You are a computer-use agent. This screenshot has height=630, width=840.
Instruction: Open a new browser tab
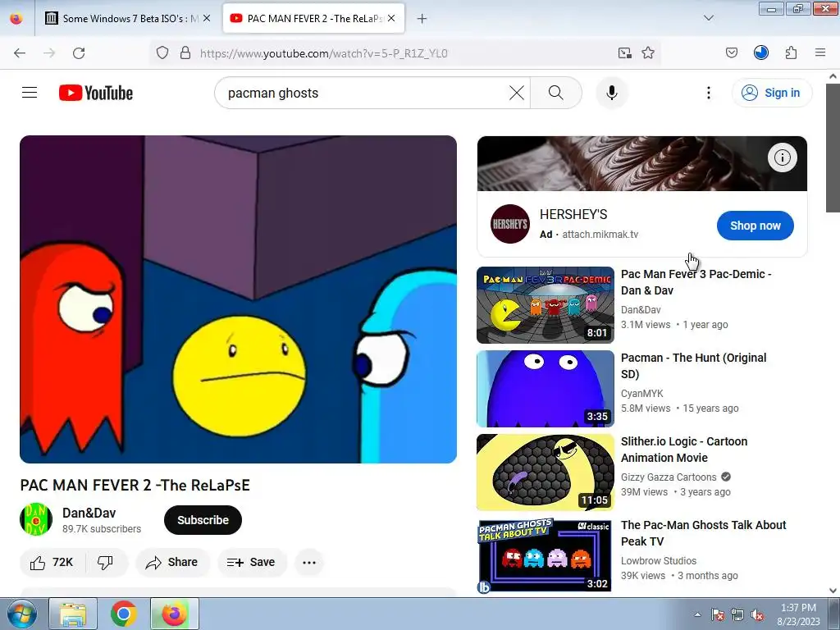(422, 19)
